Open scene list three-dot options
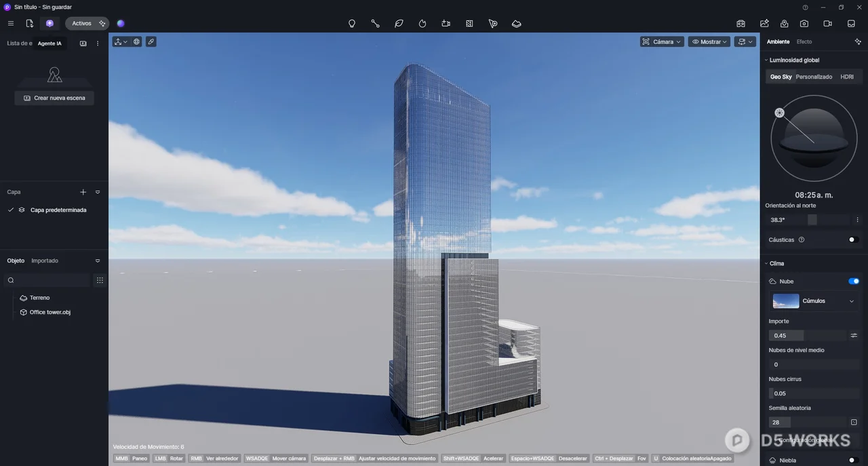Image resolution: width=868 pixels, height=466 pixels. [x=98, y=43]
